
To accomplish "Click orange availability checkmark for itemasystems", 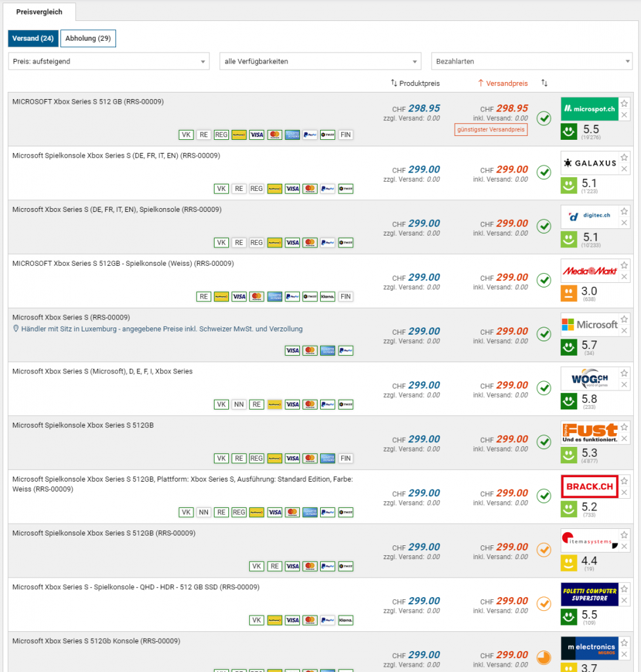I will [544, 550].
